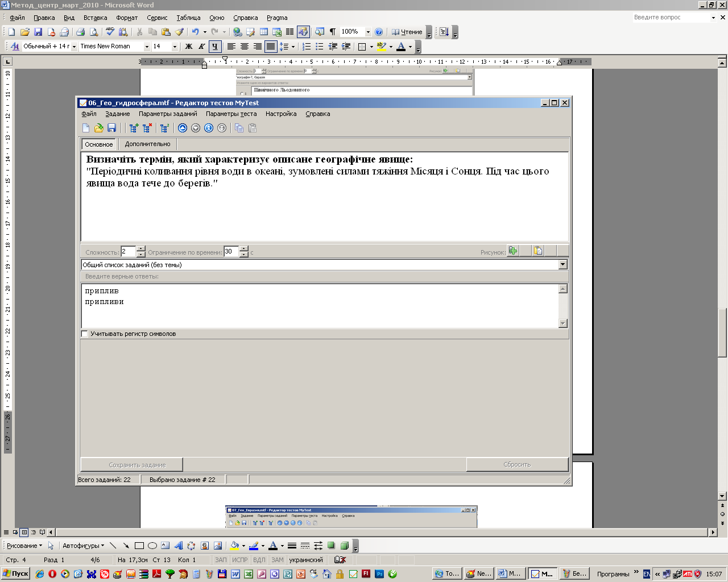
Task: Open test file icon in MyTest toolbar
Action: (x=99, y=128)
